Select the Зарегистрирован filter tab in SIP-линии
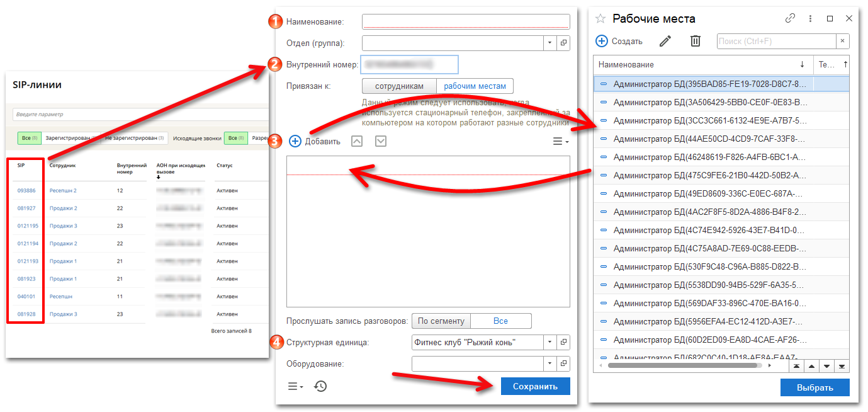The width and height of the screenshot is (868, 412). pos(68,138)
